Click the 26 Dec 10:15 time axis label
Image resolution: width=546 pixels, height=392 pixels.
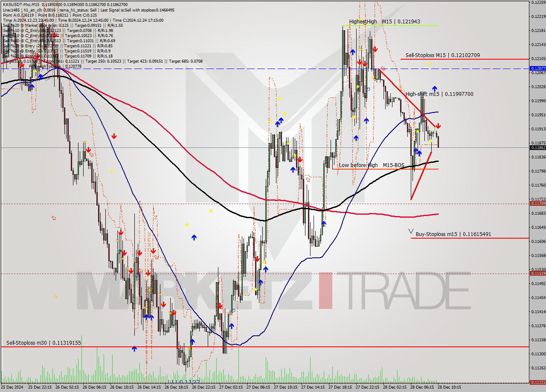122,388
